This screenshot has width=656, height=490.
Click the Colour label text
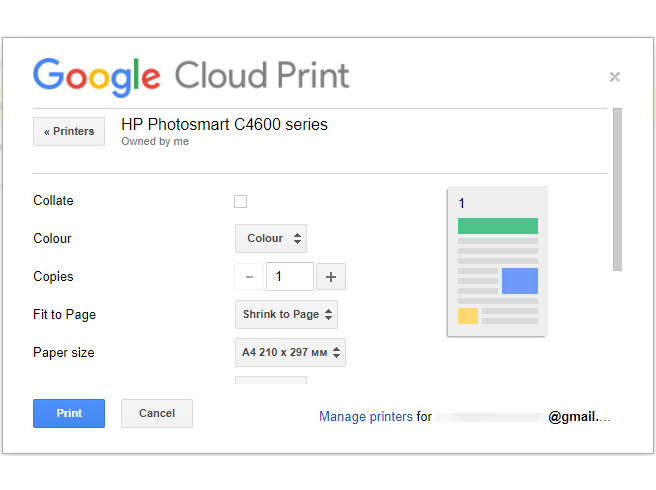point(52,239)
